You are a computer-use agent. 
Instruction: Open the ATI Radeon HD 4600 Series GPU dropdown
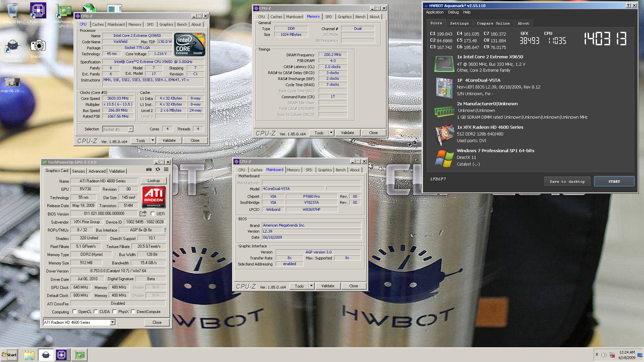pyautogui.click(x=113, y=322)
